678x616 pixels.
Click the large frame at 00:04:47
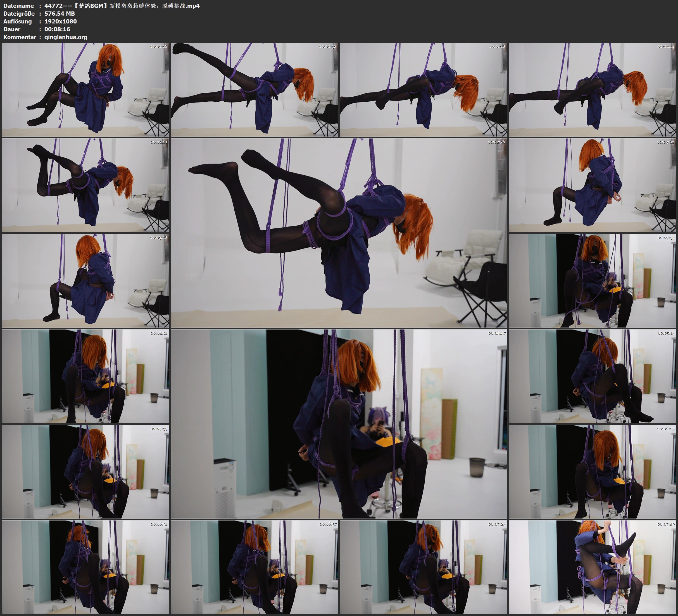point(339,424)
